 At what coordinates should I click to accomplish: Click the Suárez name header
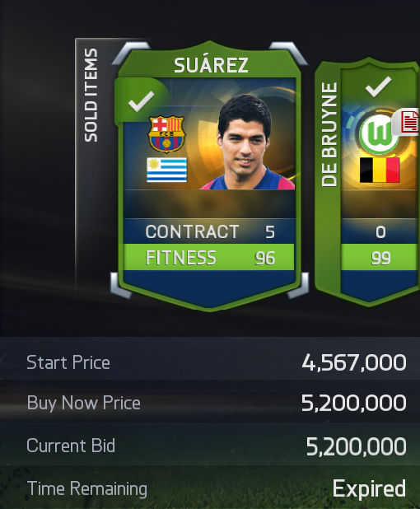(x=211, y=65)
